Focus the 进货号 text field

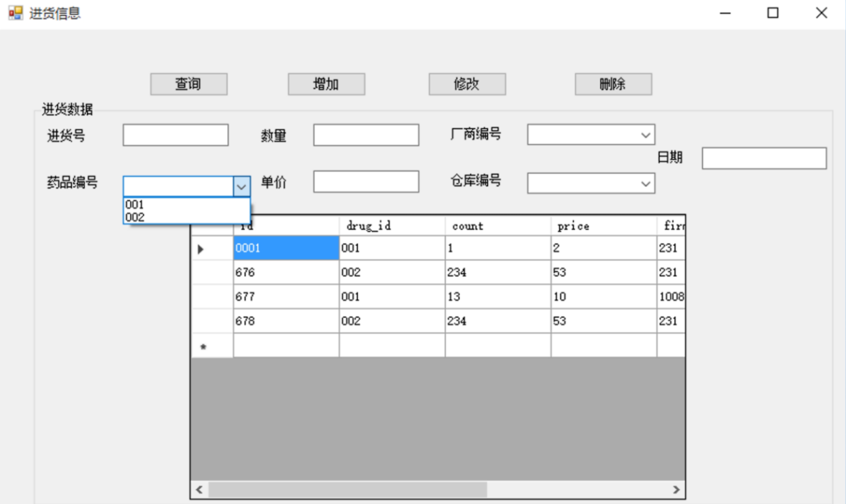click(x=175, y=135)
